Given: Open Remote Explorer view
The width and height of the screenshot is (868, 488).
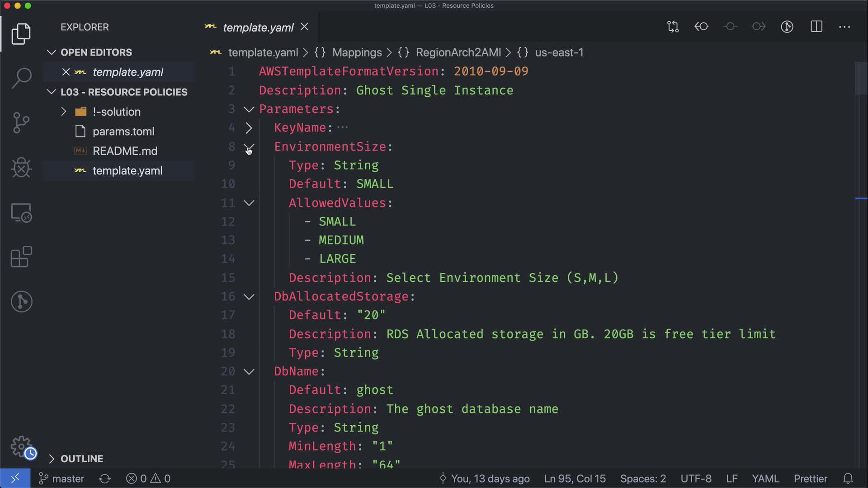Looking at the screenshot, I should pos(21,213).
